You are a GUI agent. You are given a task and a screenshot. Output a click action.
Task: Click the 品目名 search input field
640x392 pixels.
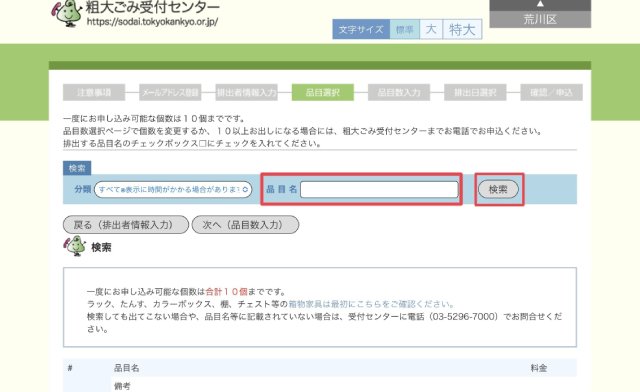coord(379,189)
